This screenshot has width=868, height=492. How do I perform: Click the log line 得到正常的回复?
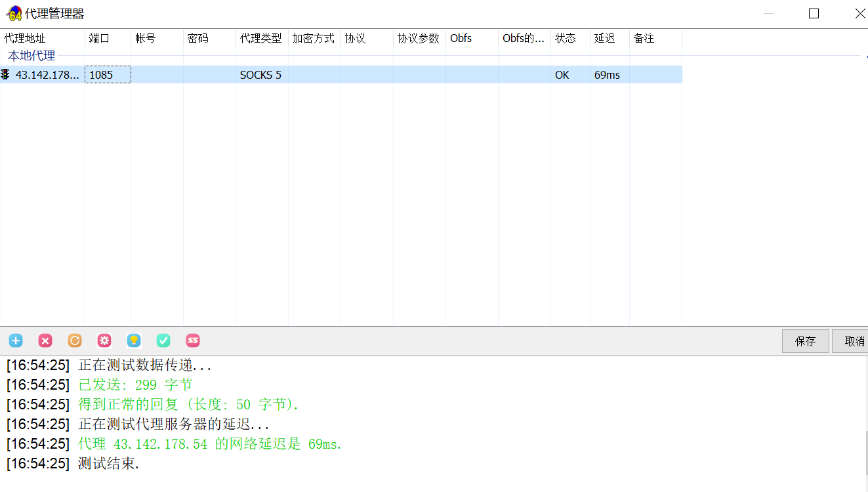tap(188, 404)
